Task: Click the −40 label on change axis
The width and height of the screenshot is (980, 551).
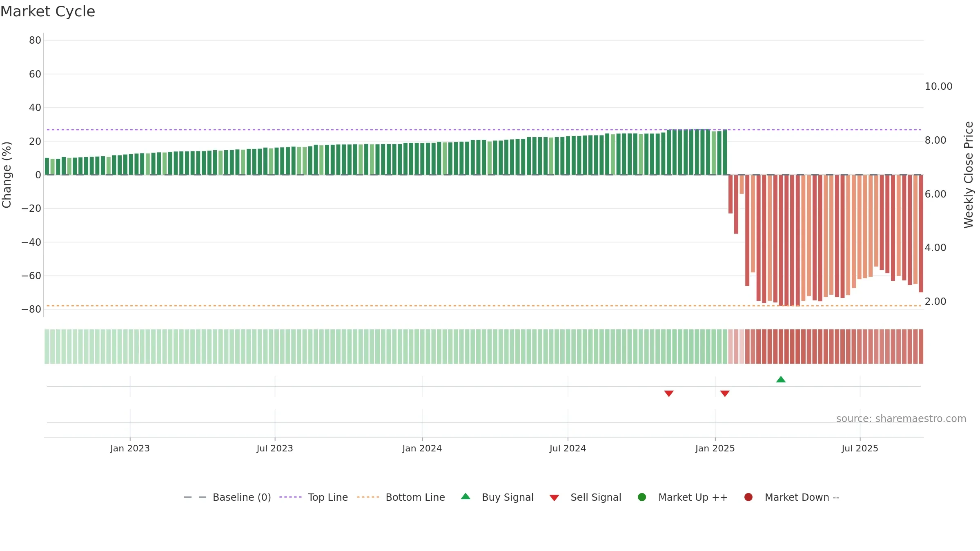Action: point(31,242)
